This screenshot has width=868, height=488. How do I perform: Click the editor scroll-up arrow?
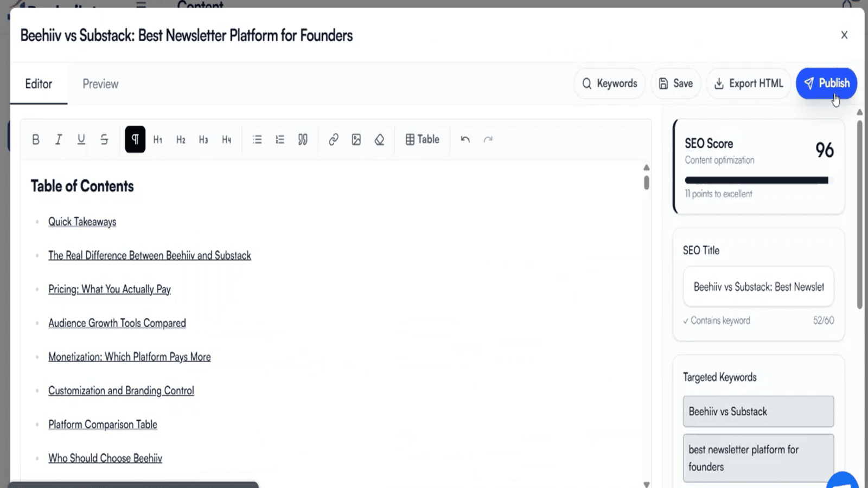pos(647,168)
